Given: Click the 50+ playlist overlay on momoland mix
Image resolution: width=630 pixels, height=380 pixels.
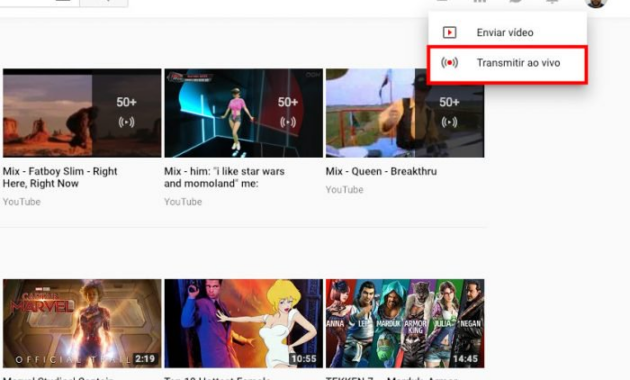Looking at the screenshot, I should (x=288, y=113).
